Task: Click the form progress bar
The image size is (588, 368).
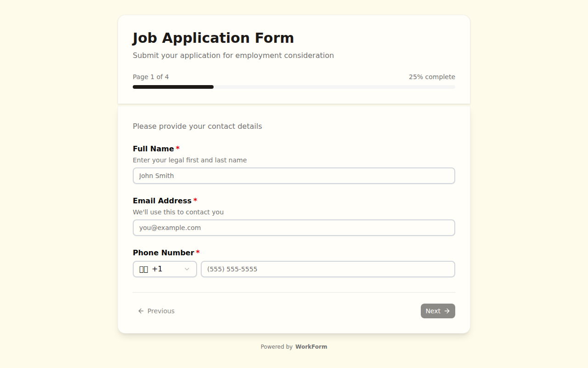Action: (294, 87)
